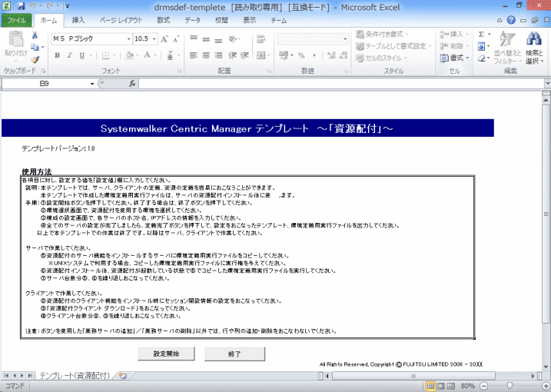The width and height of the screenshot is (551, 392).
Task: Switch to Page Break Preview
Action: 450,386
